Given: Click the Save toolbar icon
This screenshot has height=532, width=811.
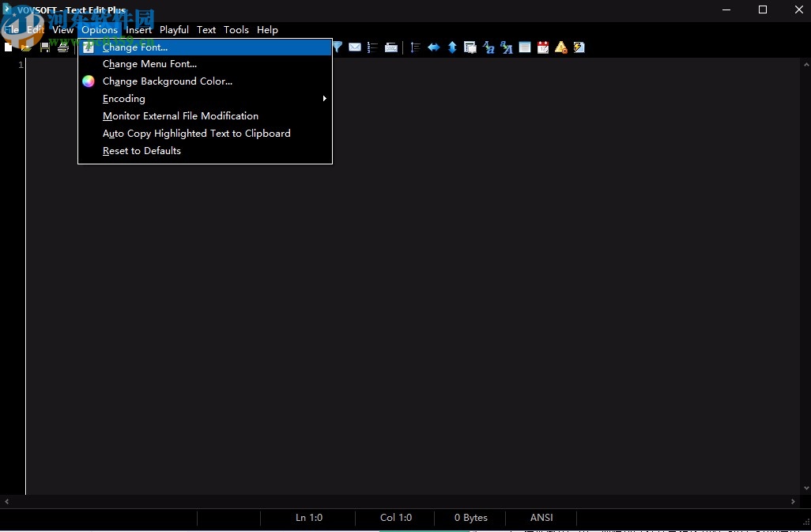Looking at the screenshot, I should (45, 47).
